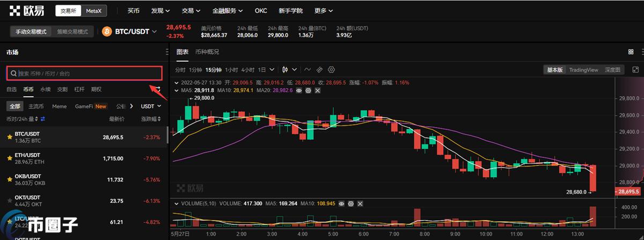Switch chart to 深度图
This screenshot has height=240, width=644.
[612, 70]
